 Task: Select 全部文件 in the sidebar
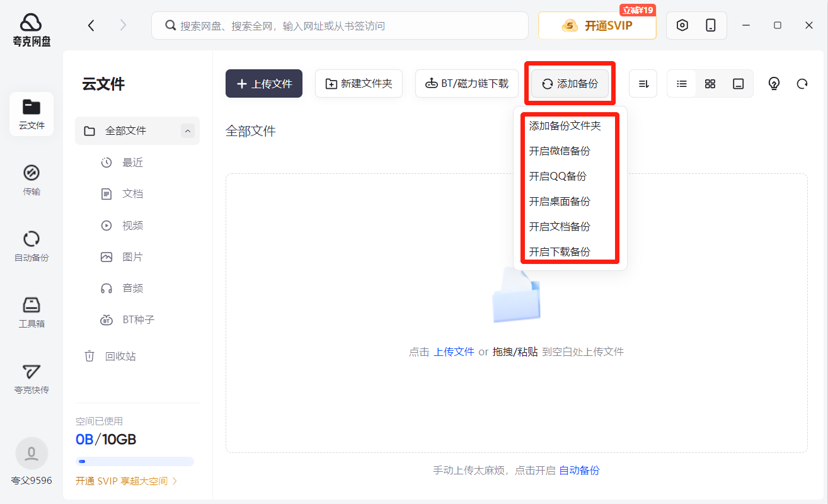137,130
